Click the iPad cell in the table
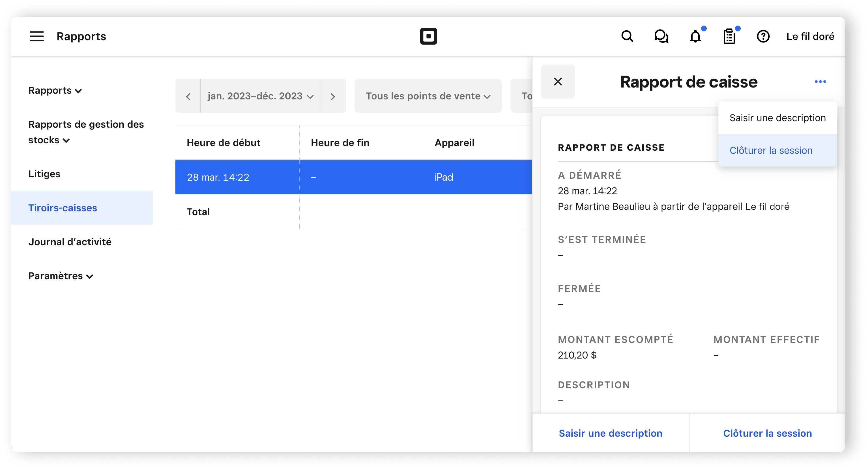The height and width of the screenshot is (469, 868). coord(443,177)
